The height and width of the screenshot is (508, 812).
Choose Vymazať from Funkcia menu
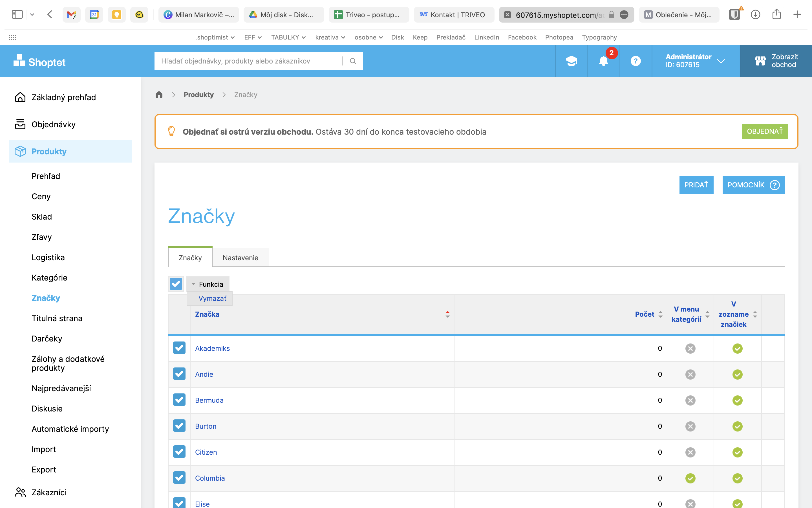[212, 298]
